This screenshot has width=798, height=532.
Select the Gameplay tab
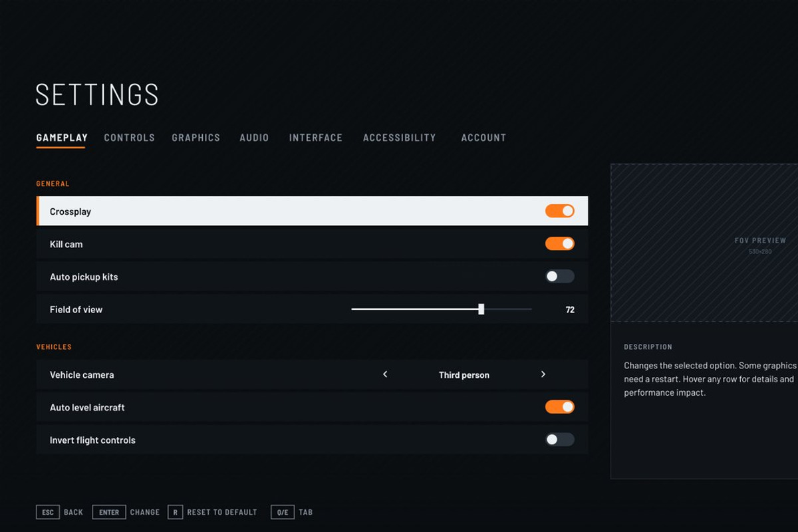coord(62,138)
